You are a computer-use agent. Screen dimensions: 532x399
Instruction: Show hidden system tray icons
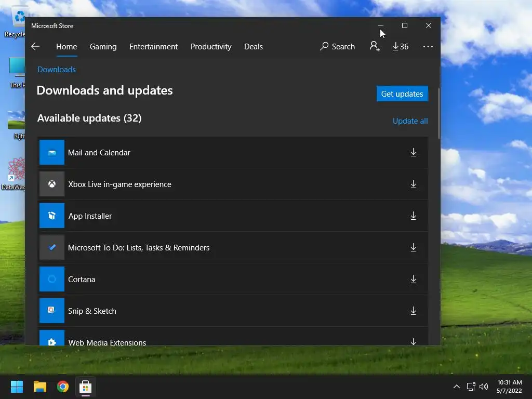pyautogui.click(x=457, y=387)
